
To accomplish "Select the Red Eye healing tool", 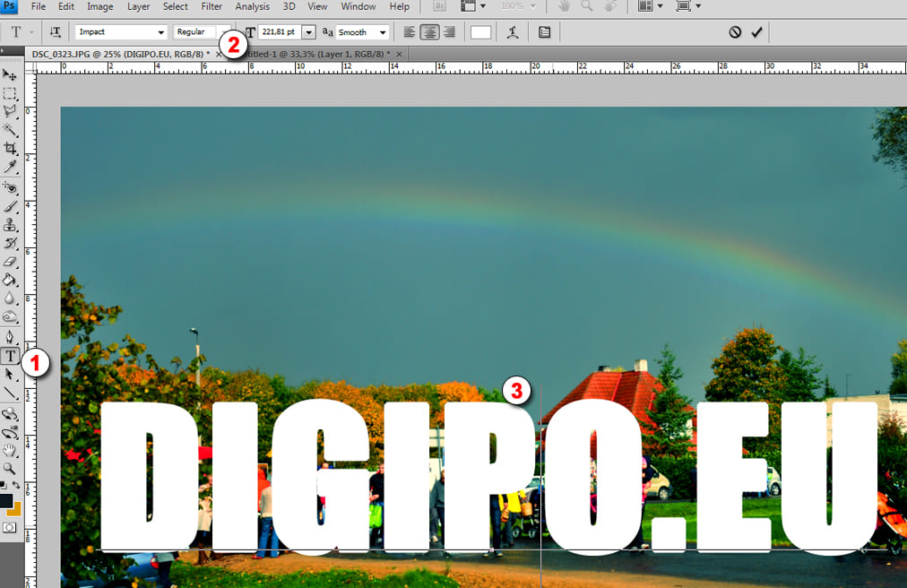I will point(10,187).
